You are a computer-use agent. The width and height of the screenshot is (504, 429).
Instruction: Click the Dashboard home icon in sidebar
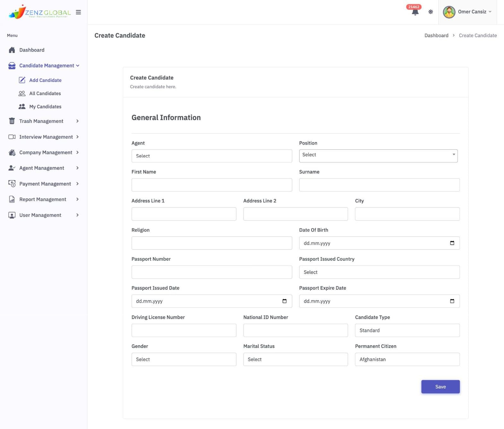12,50
